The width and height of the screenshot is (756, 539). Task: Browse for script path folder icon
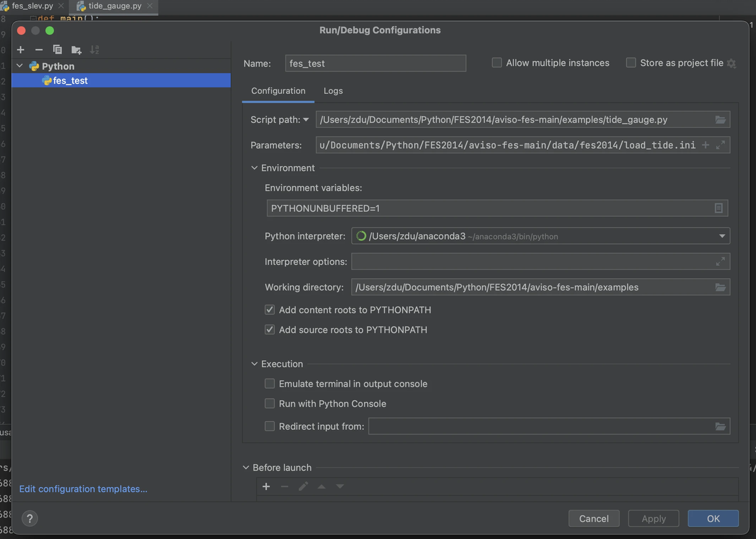[x=720, y=119]
